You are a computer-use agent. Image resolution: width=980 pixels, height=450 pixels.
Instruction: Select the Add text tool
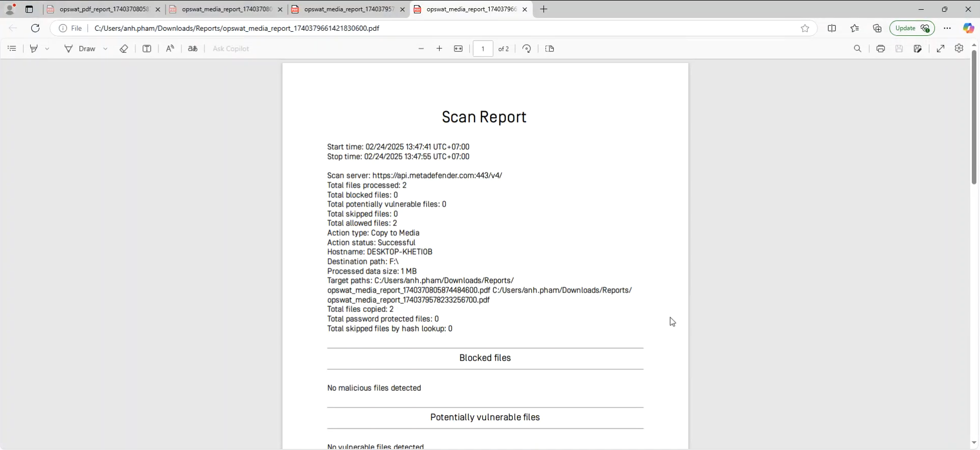pos(147,49)
